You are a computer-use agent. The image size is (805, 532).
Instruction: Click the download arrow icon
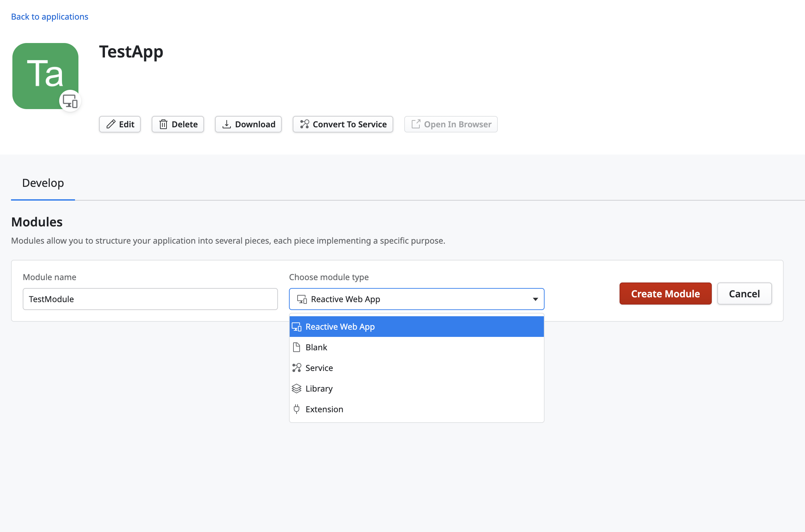click(x=227, y=124)
